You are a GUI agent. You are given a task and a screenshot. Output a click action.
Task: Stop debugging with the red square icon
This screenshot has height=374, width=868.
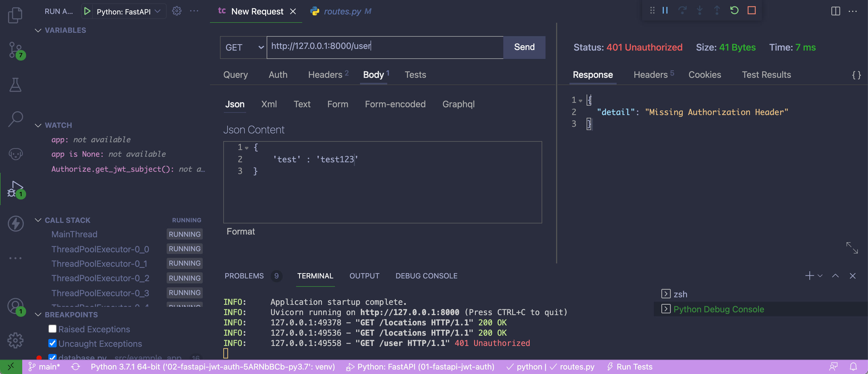(x=751, y=11)
